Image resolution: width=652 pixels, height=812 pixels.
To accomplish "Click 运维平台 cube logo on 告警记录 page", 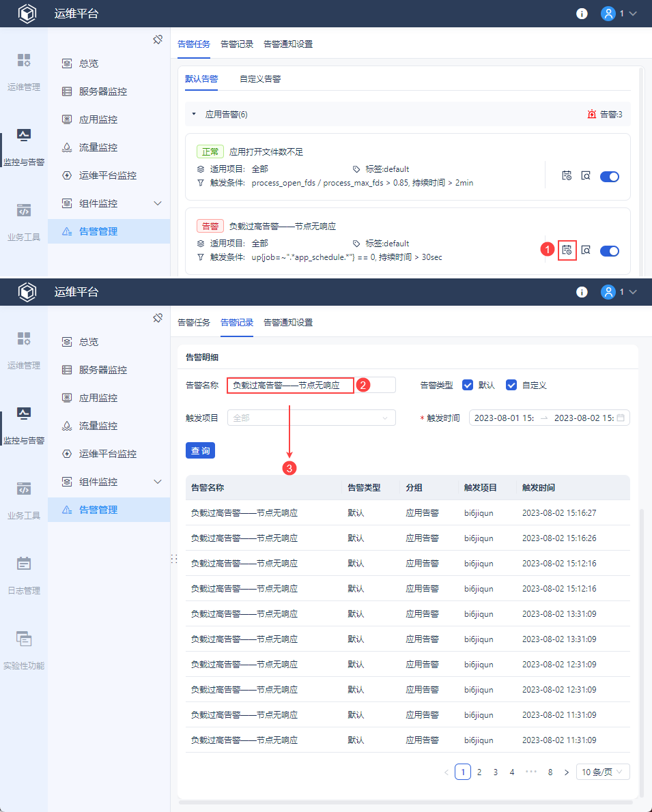I will coord(27,292).
